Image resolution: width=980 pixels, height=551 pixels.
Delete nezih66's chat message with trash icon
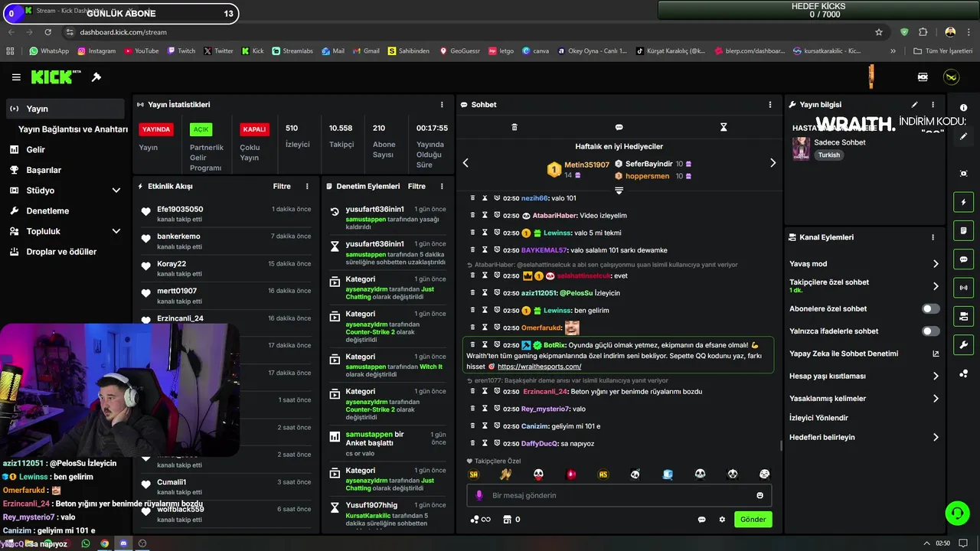click(473, 198)
